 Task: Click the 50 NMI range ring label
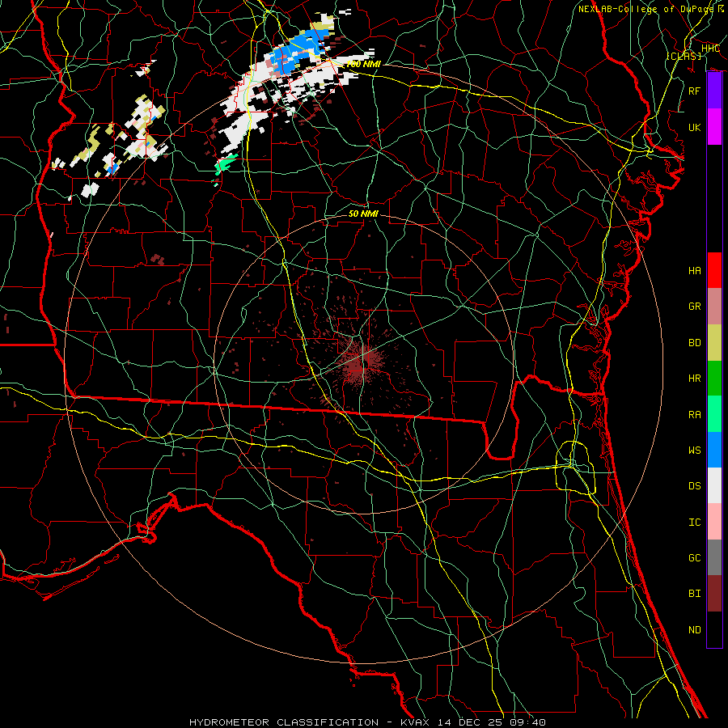coord(363,214)
